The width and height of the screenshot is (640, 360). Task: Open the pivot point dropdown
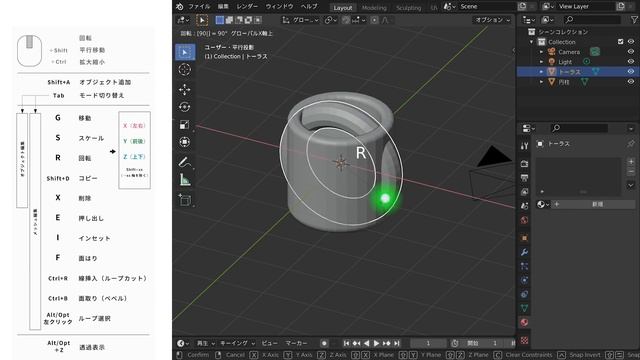[x=330, y=20]
